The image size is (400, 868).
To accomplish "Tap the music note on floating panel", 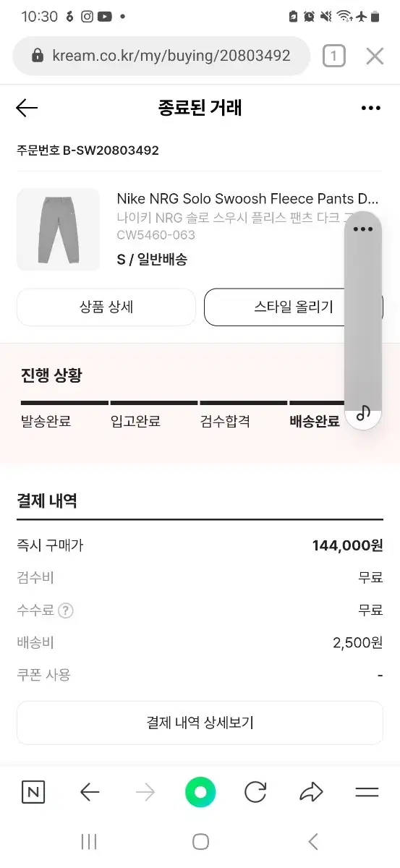I will [363, 413].
